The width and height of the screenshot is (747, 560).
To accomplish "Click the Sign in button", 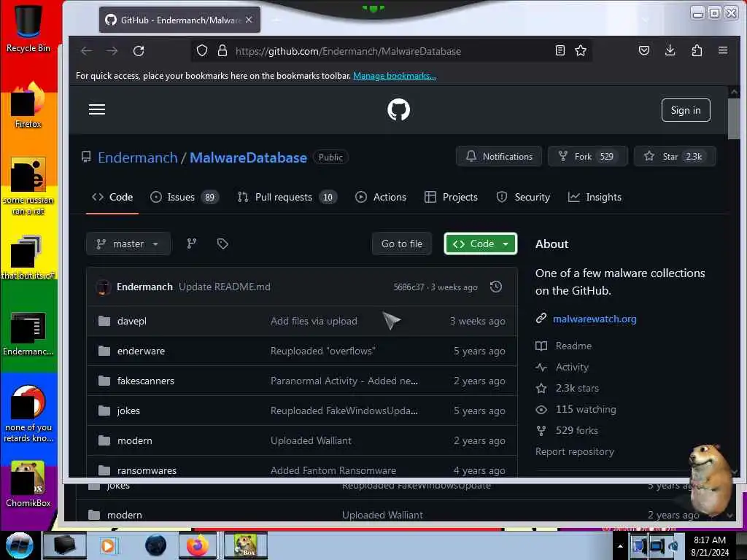I will 686,110.
